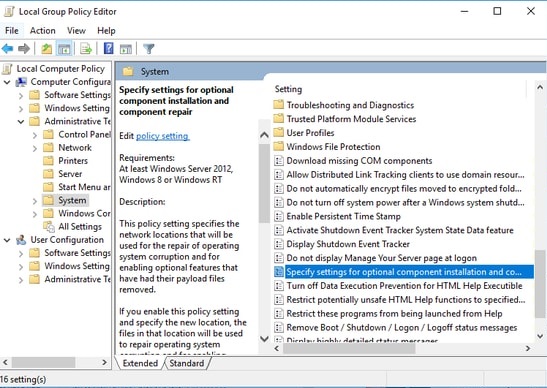Click the folder icon beside Trusted Platform Module Services
The image size is (547, 388).
click(x=278, y=119)
